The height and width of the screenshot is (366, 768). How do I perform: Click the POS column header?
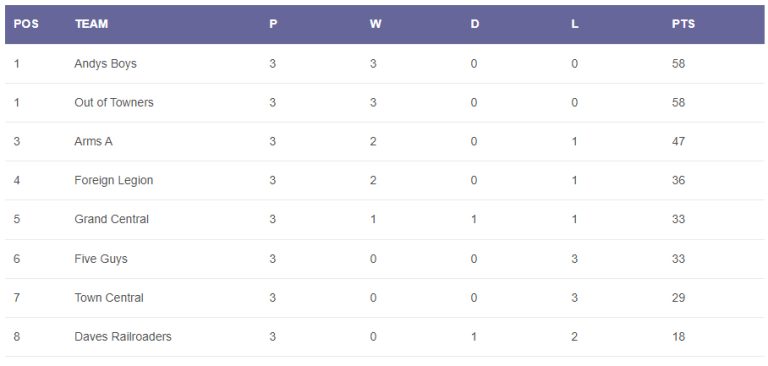click(x=26, y=24)
